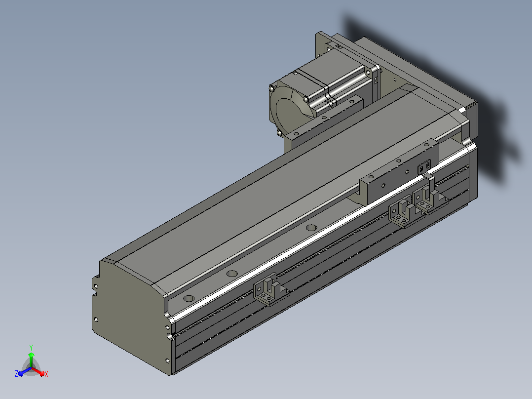Select the lone sensor bracket on the side rail
Image resolution: width=532 pixels, height=399 pixels.
270,289
